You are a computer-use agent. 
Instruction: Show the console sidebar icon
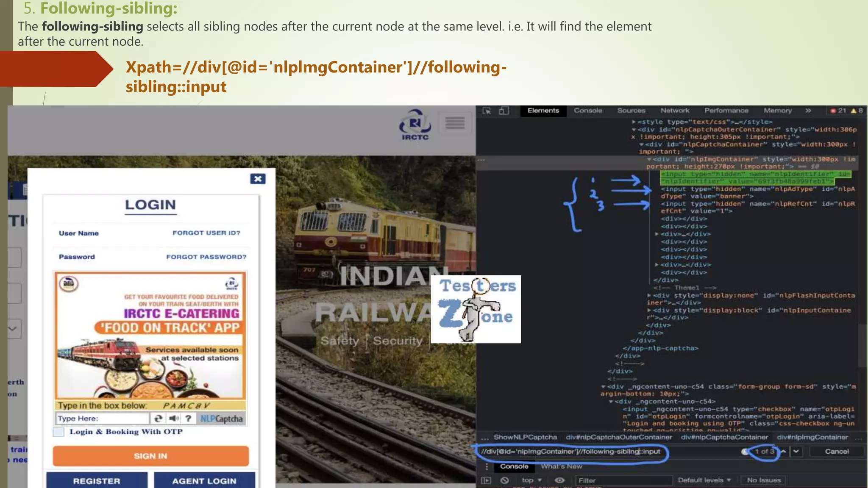486,480
